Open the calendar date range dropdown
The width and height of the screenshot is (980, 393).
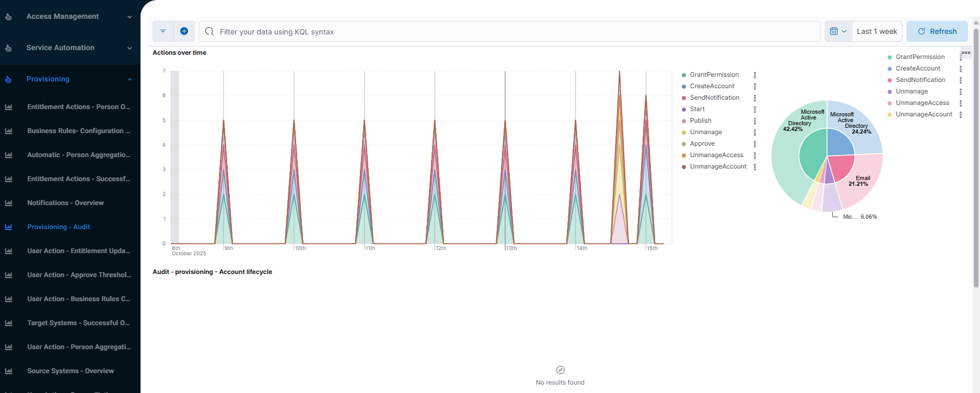point(838,31)
